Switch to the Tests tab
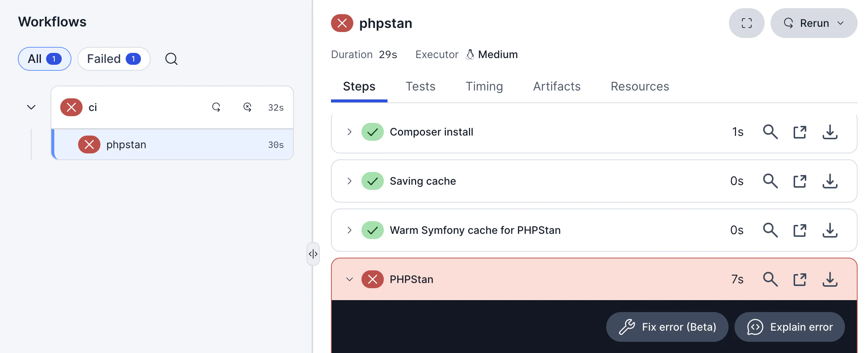This screenshot has height=353, width=868. point(420,86)
